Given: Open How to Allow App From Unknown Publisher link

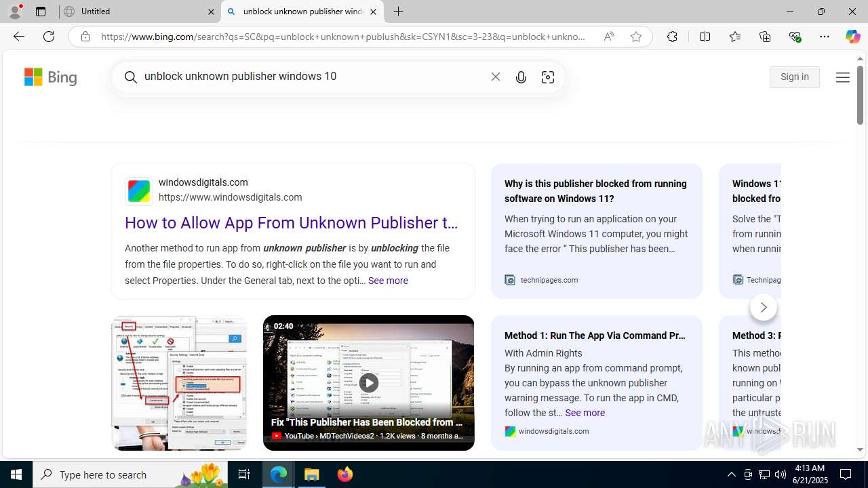Looking at the screenshot, I should coord(292,223).
